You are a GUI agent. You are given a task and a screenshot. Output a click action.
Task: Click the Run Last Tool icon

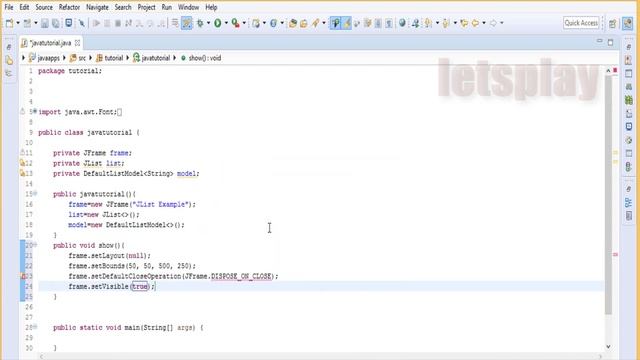(236, 23)
